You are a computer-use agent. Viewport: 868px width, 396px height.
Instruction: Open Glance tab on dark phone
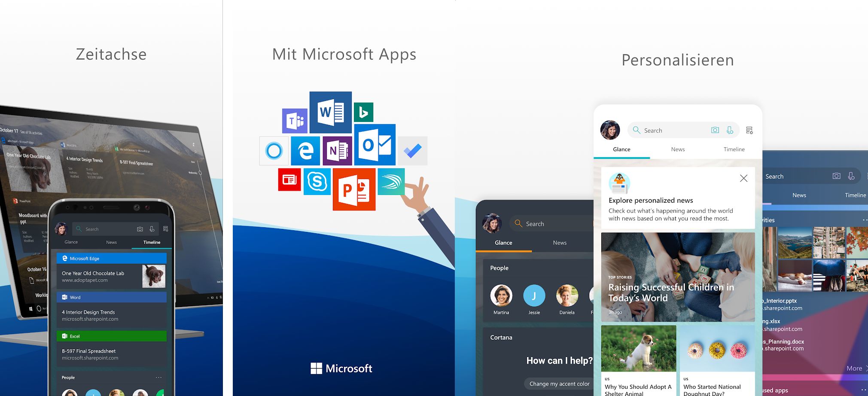tap(503, 243)
